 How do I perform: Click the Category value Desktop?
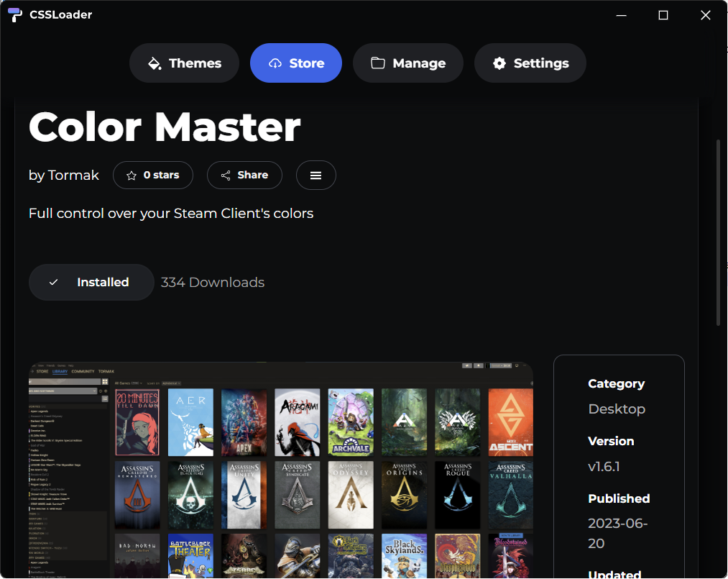point(617,409)
